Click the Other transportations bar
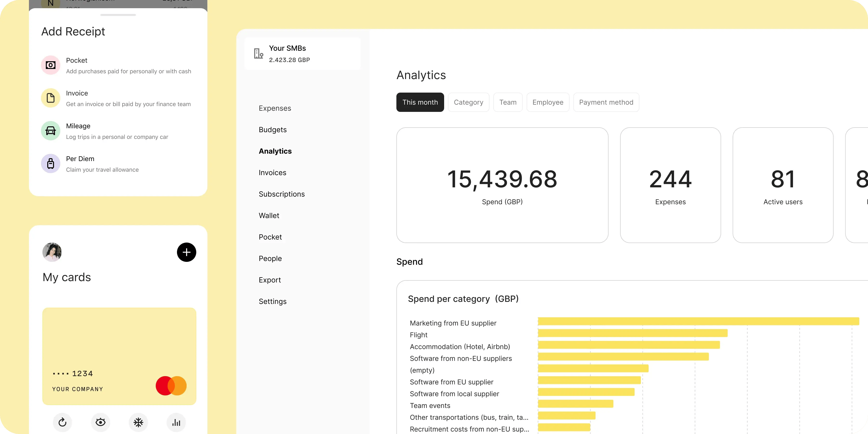Viewport: 868px width, 434px height. (x=566, y=415)
